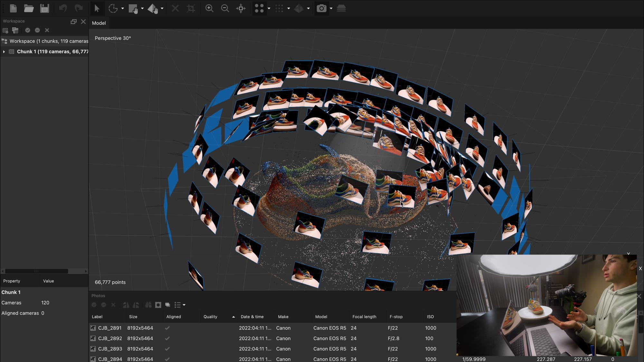Open point cloud view dropdown arrow
The image size is (644, 362).
(269, 8)
